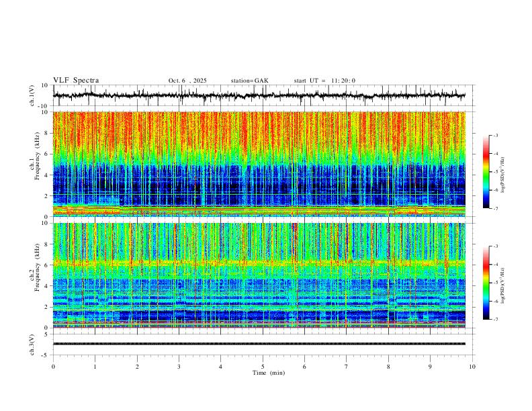
Task: Click the '-7' label on ch.2 color bar
Action: point(495,319)
